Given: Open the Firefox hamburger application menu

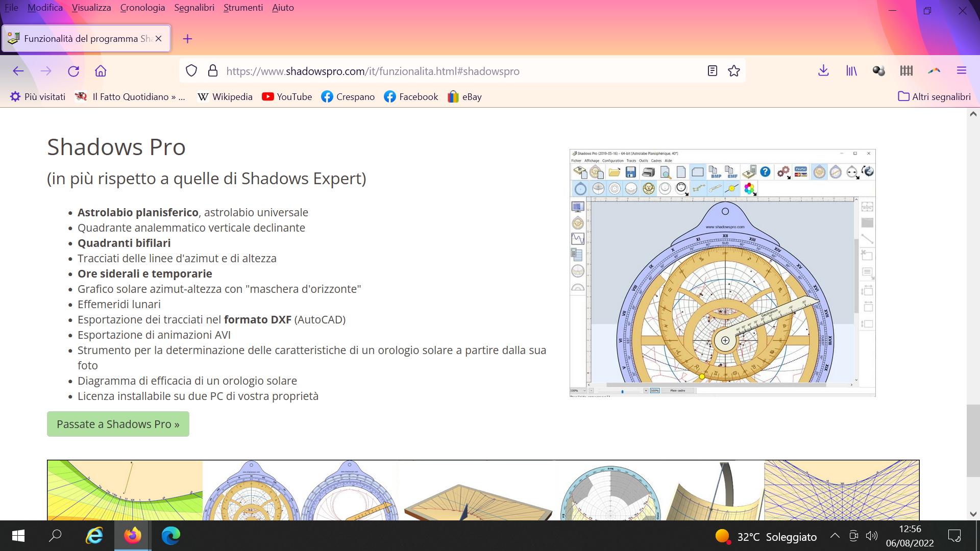Looking at the screenshot, I should [x=962, y=71].
